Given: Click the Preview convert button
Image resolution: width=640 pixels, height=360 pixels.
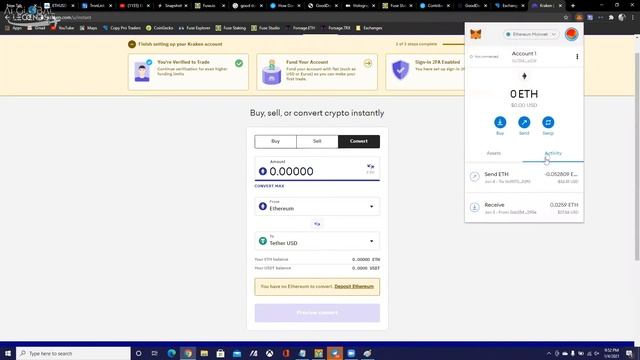Looking at the screenshot, I should coord(317,313).
